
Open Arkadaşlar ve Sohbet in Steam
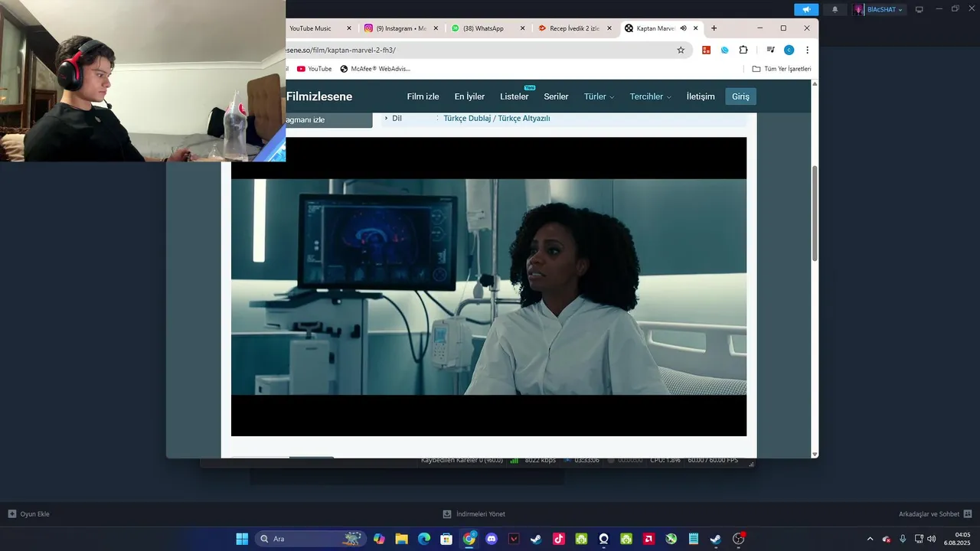(935, 514)
